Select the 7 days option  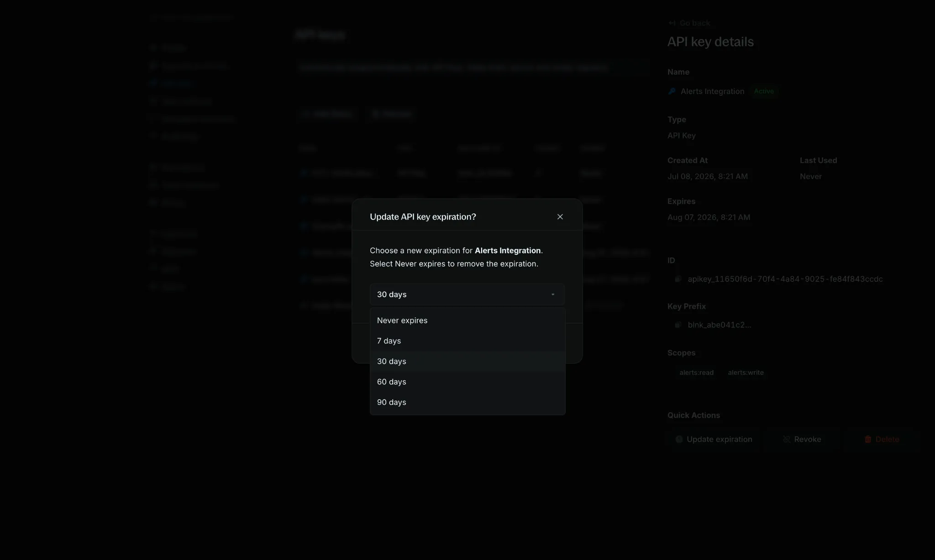467,341
